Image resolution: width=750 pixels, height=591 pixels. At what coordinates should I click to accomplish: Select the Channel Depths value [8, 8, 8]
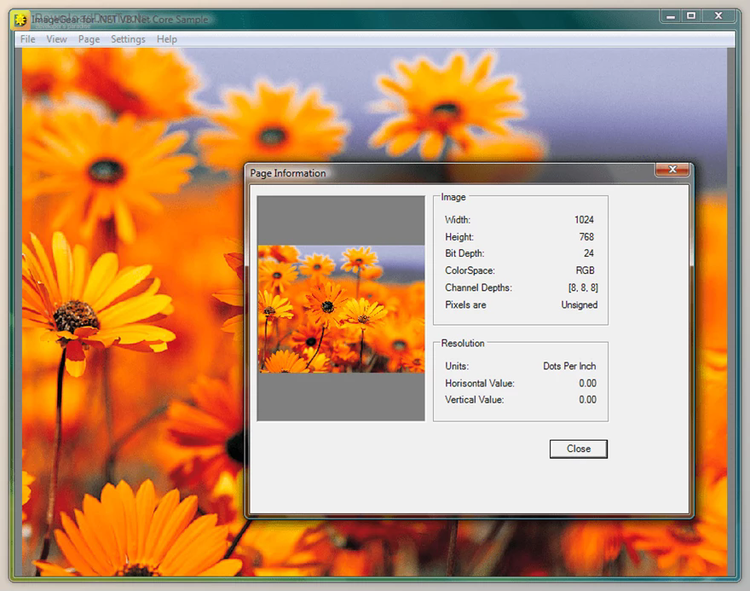(x=583, y=288)
